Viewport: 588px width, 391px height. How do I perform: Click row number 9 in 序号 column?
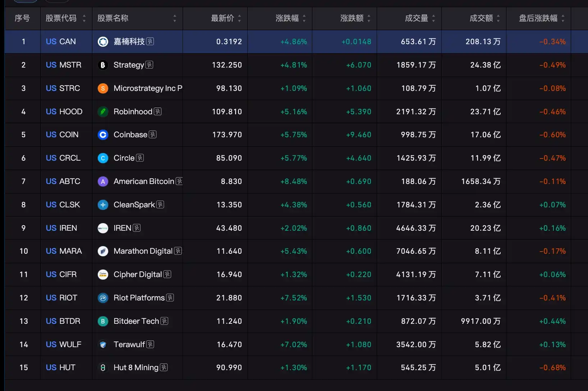point(23,228)
